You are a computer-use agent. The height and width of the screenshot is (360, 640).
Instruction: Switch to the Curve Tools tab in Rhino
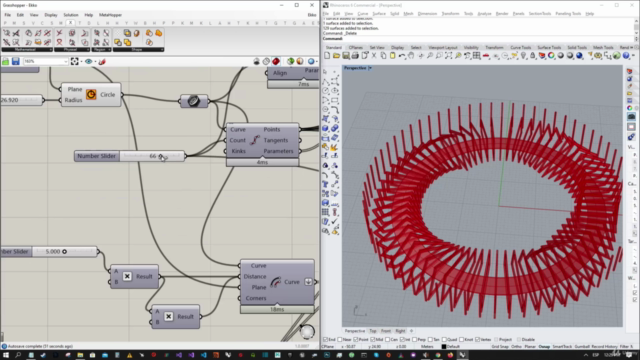point(520,47)
